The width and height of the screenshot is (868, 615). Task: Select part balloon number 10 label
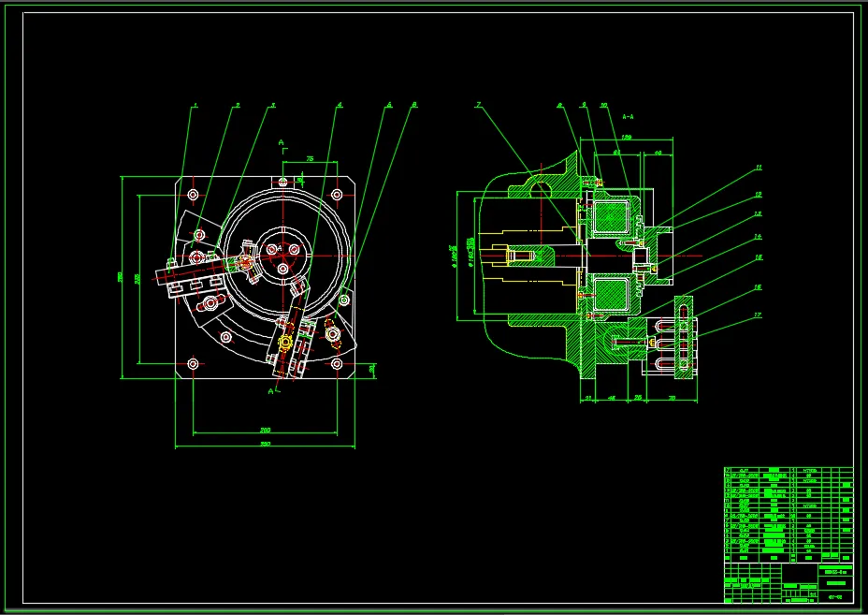coord(604,105)
